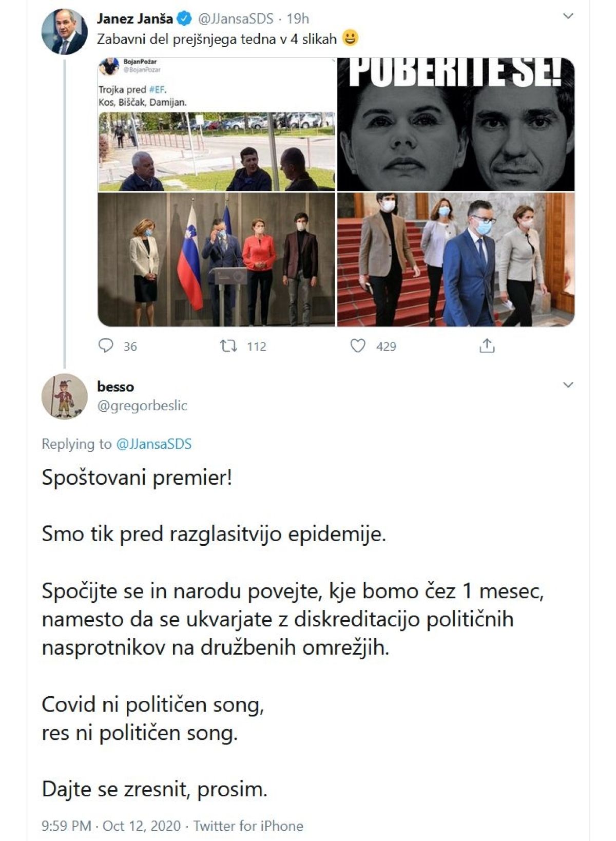Open the 9:59 PM Oct 12, 2020 timestamp
The height and width of the screenshot is (841, 616).
(111, 826)
